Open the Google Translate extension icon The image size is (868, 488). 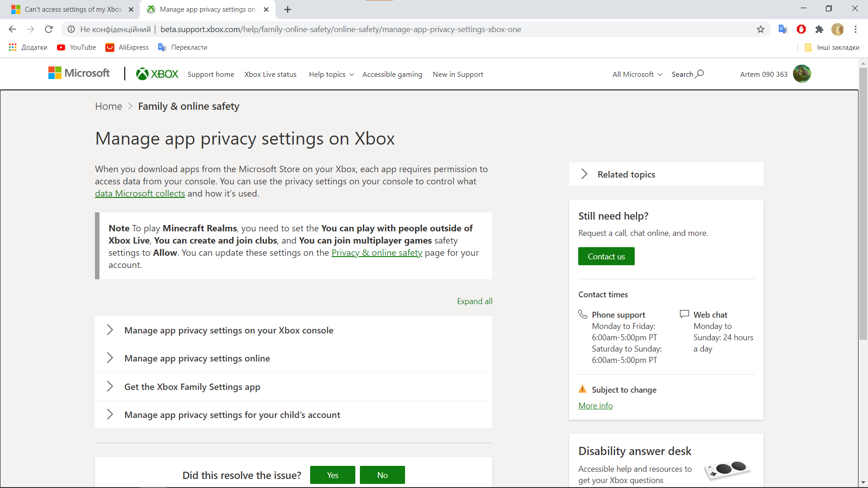click(x=783, y=29)
